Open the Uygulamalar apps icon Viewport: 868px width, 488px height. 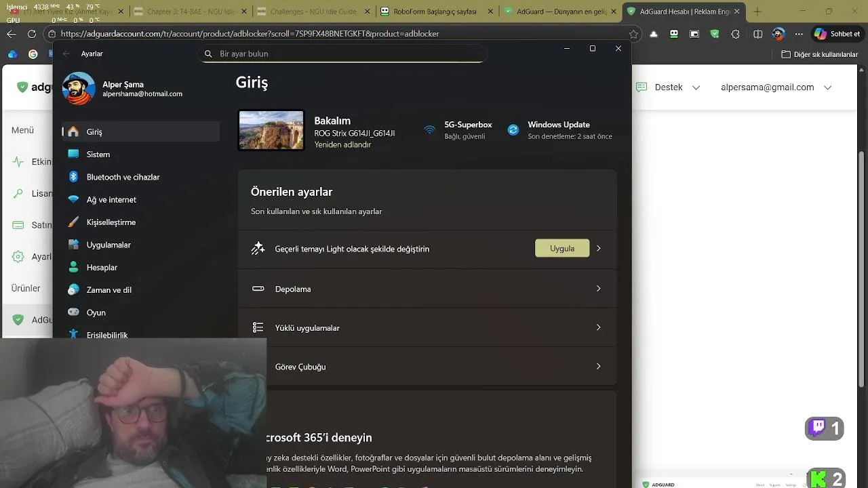(x=73, y=245)
